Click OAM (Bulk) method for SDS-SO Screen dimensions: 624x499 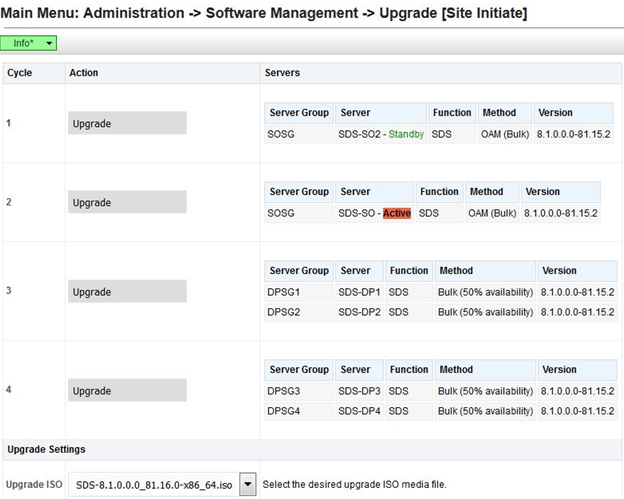492,213
